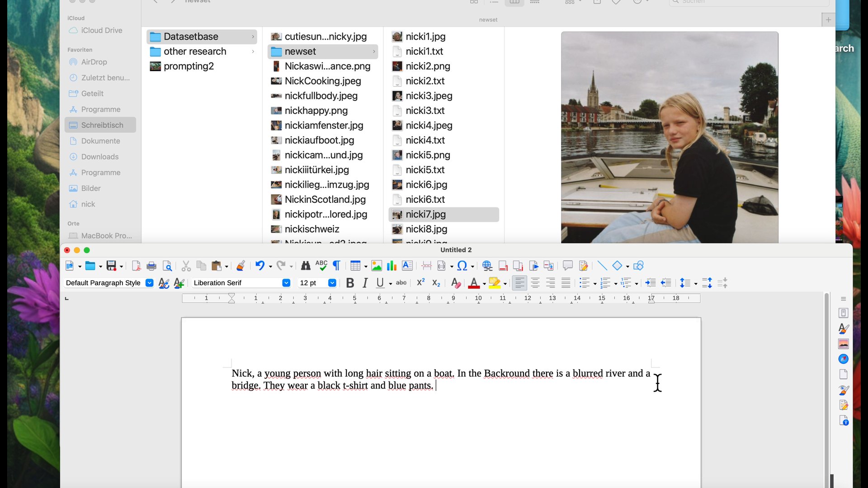868x488 pixels.
Task: Click the Insert Image icon
Action: pos(376,266)
